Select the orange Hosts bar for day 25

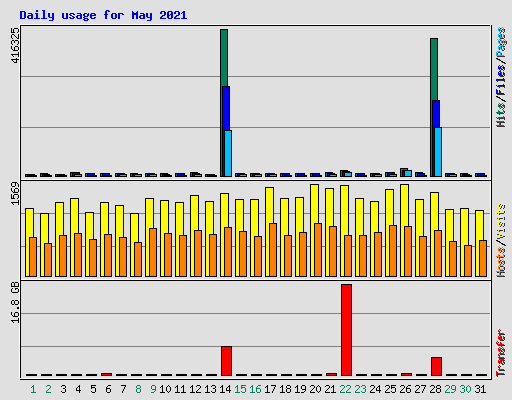pos(393,251)
